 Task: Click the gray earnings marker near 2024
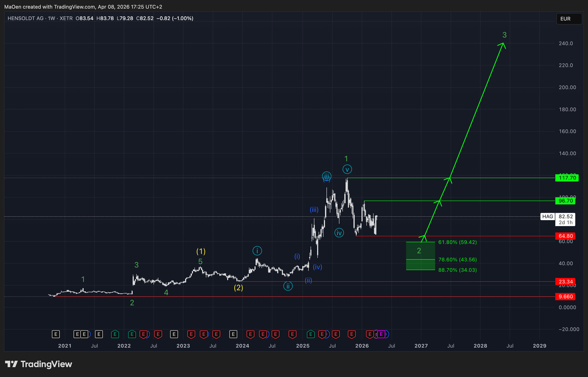pos(233,334)
